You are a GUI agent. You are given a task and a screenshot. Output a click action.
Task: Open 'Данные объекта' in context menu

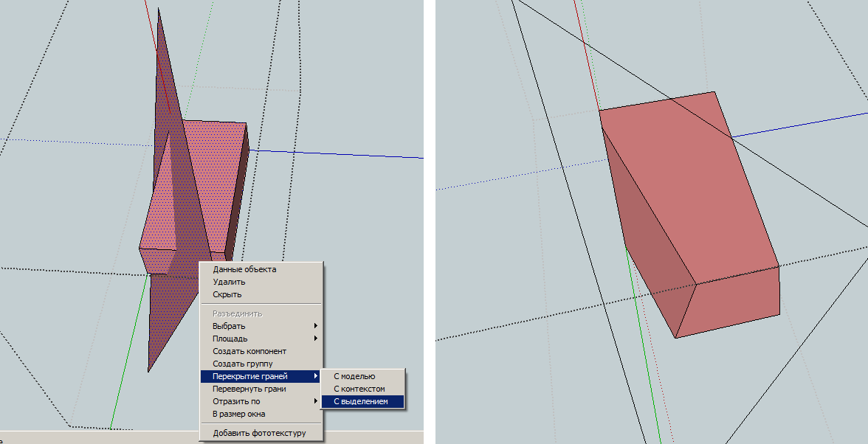coord(244,269)
